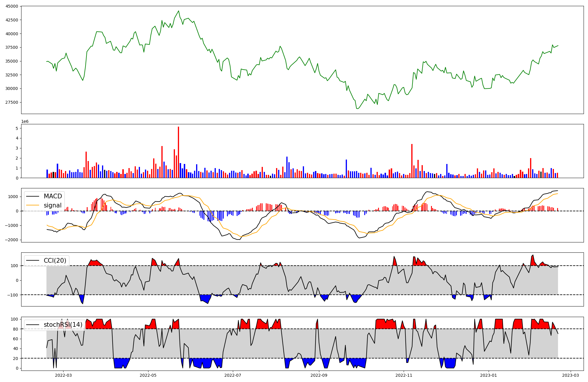
Task: Click the 2022-07 x-axis date label
Action: click(233, 375)
